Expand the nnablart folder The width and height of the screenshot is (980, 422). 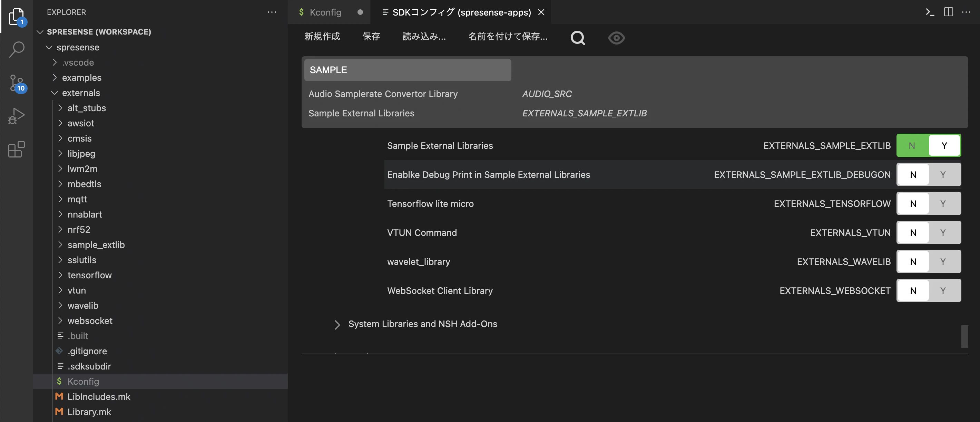(60, 214)
